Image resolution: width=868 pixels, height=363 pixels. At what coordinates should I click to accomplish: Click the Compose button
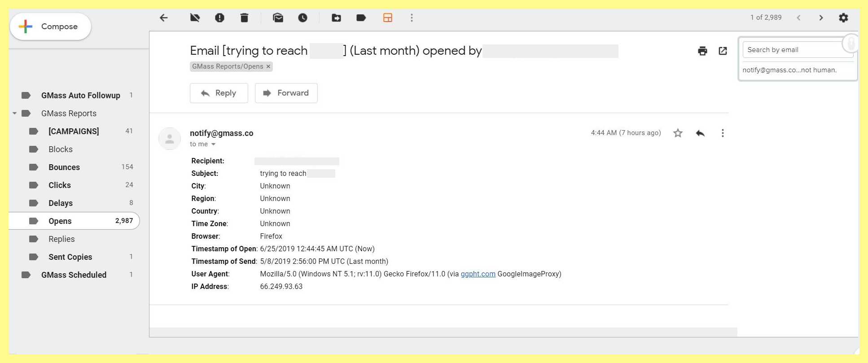coord(50,26)
